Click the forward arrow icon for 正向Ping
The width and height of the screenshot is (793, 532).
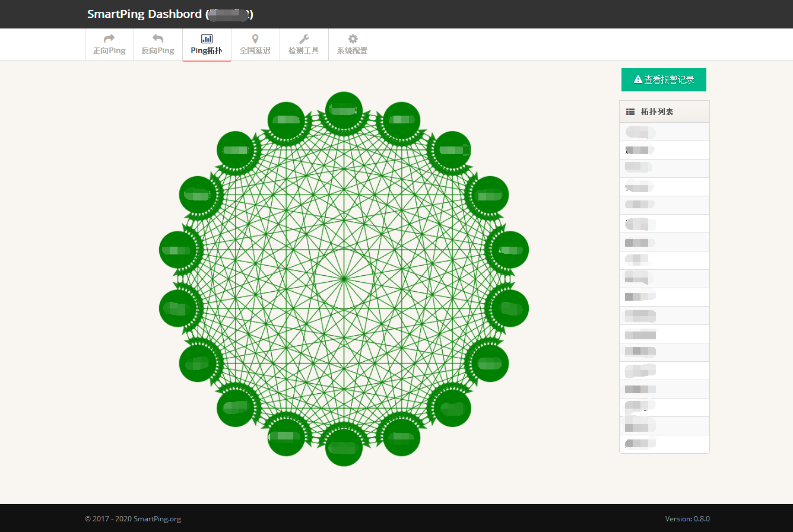[x=109, y=39]
